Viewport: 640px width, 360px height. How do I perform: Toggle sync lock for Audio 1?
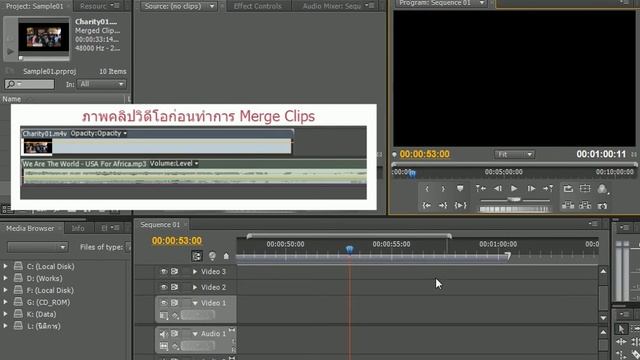pos(175,334)
